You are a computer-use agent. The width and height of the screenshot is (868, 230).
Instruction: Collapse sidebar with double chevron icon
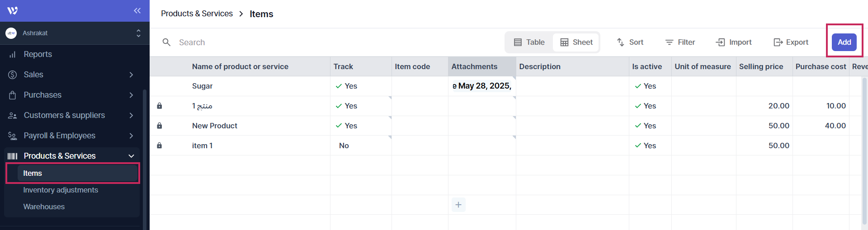[x=137, y=10]
